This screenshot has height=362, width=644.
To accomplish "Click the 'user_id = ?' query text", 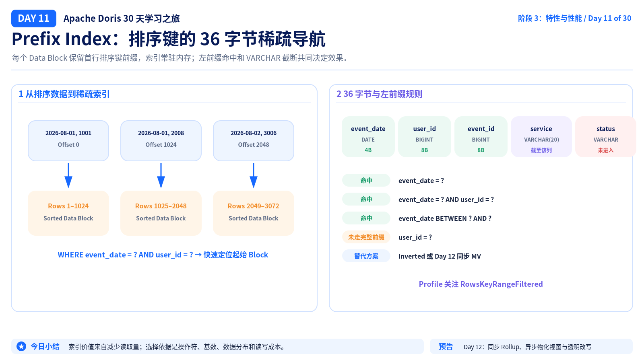I will tap(415, 237).
